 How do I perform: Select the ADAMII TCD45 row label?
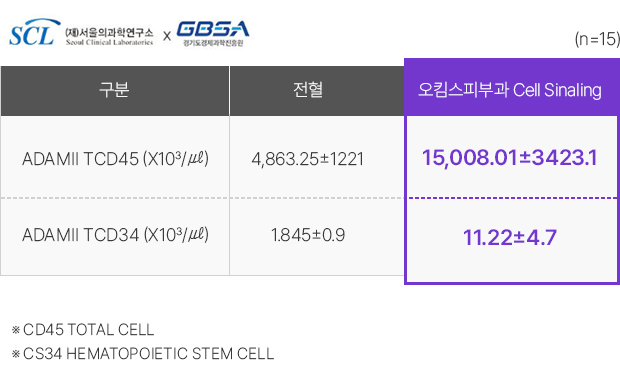115,159
